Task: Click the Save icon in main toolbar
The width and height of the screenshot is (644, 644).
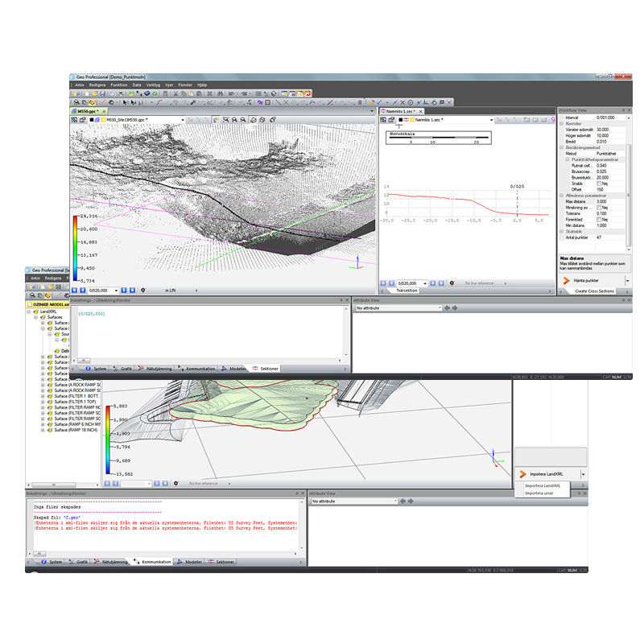Action: click(x=104, y=93)
